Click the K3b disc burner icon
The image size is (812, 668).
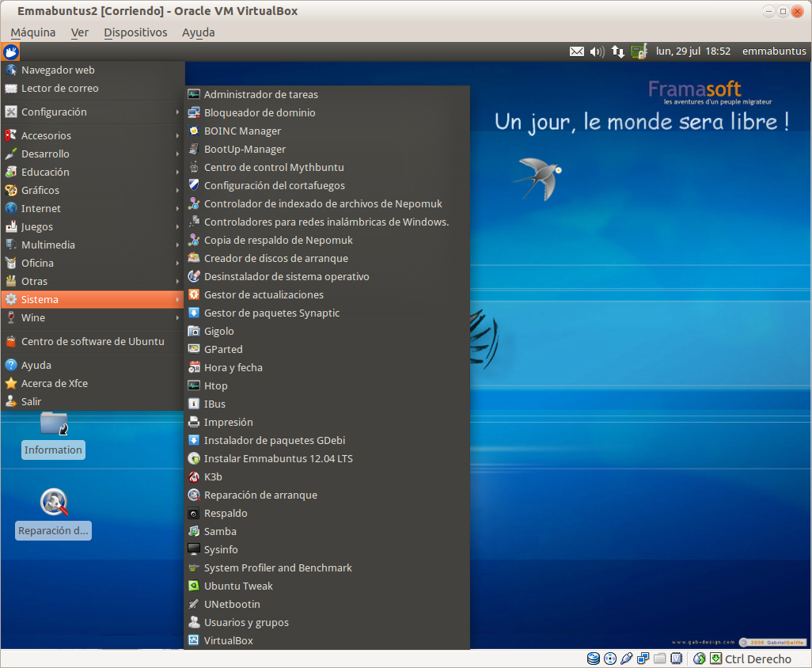194,476
